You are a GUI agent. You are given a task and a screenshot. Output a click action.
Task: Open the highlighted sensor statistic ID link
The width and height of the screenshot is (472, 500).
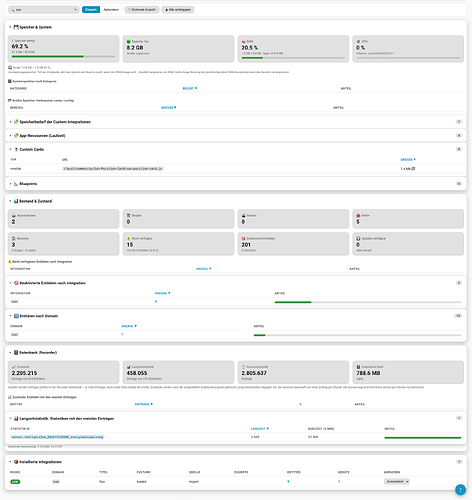[x=57, y=437]
